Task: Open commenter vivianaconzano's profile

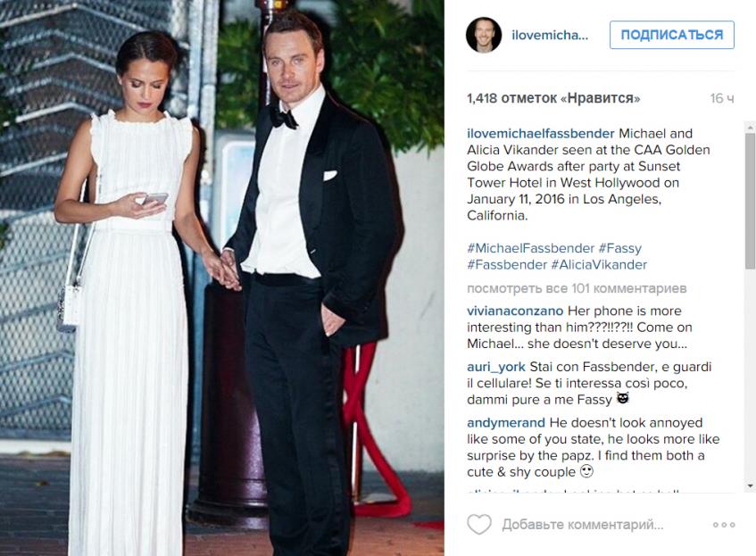Action: tap(515, 311)
